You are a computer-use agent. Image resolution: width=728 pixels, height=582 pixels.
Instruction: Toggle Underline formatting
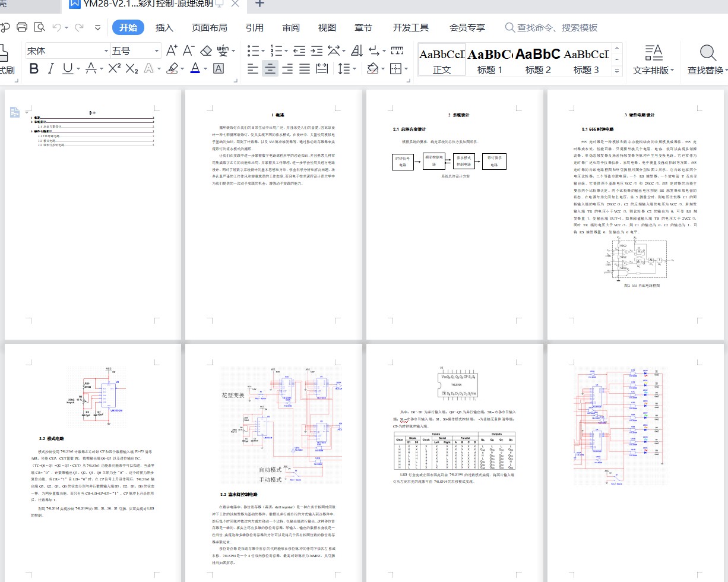tap(67, 69)
